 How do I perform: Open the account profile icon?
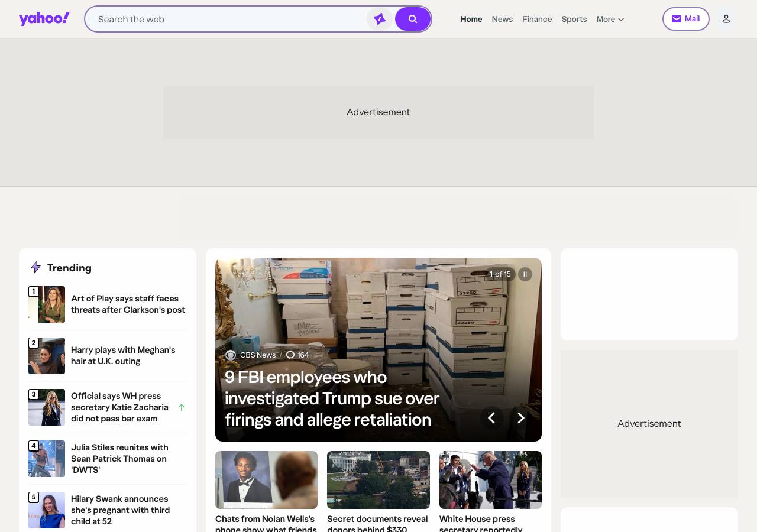(x=726, y=19)
